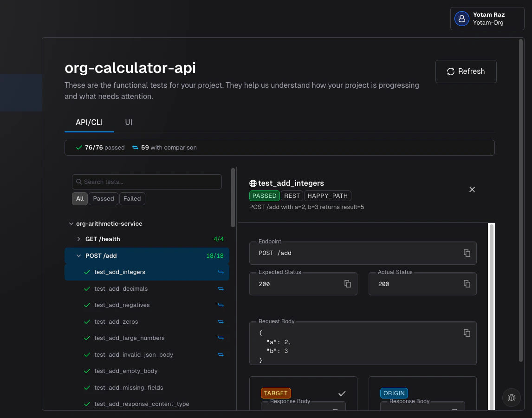The width and height of the screenshot is (532, 418).
Task: Select the Failed test filter
Action: point(132,199)
